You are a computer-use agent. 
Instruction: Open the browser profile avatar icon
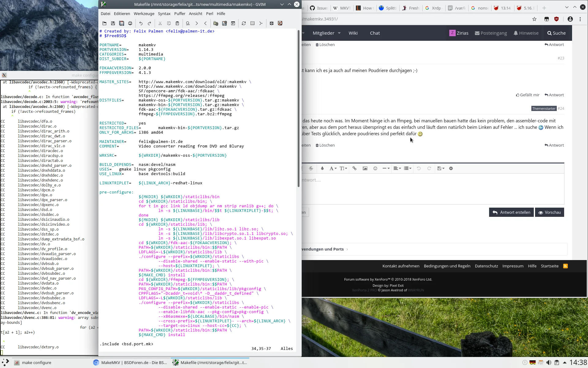(570, 19)
